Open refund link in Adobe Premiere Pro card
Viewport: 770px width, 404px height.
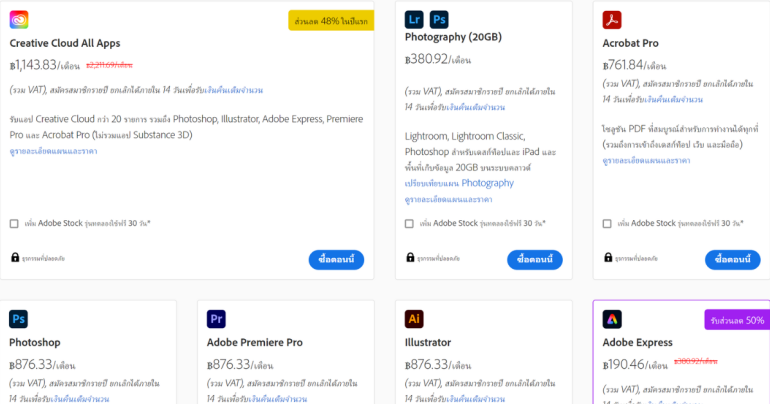tap(278, 399)
